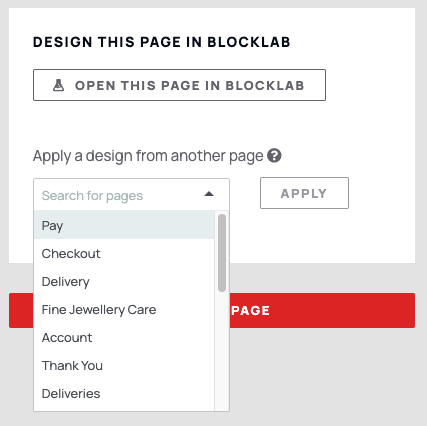Image resolution: width=427 pixels, height=426 pixels.
Task: Click the PAGE text on the red button
Action: click(x=250, y=311)
